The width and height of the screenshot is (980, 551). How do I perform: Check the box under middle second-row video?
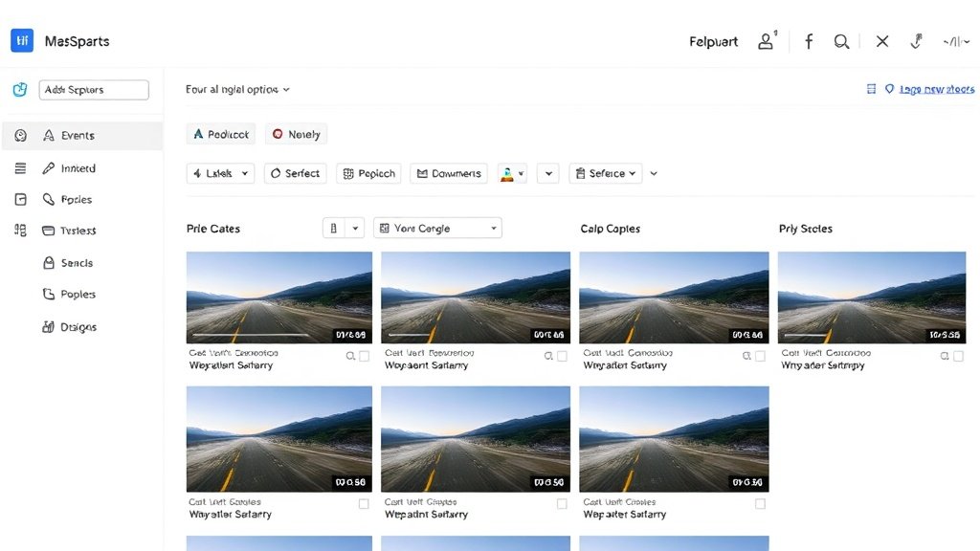(x=562, y=503)
